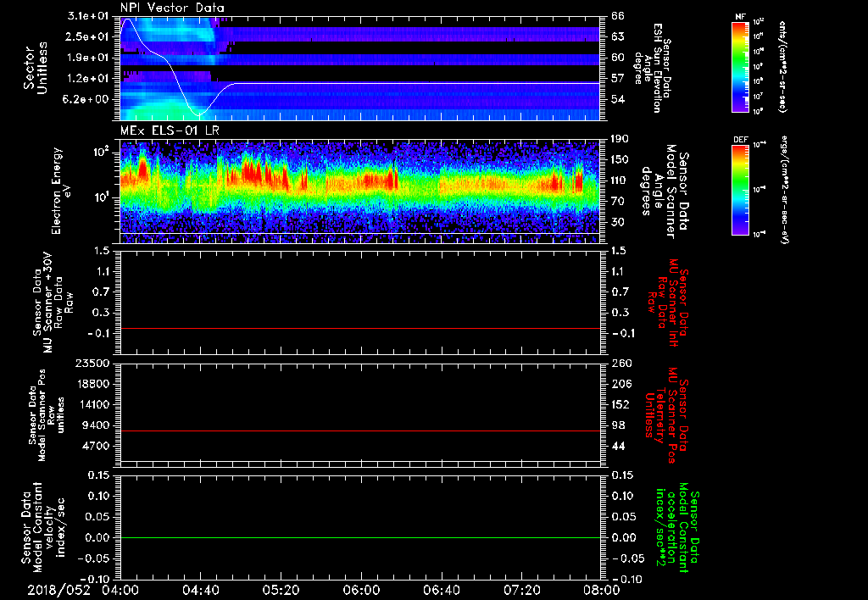868x600 pixels.
Task: Click the 190 scanner angle tick label
Action: coord(620,139)
